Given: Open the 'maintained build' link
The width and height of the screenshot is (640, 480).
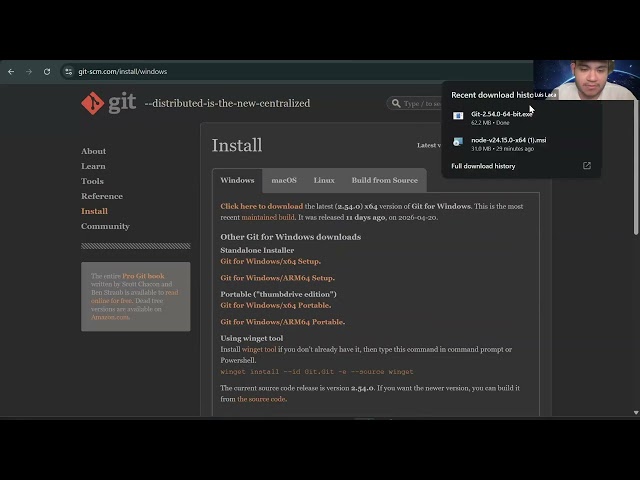Looking at the screenshot, I should (268, 218).
